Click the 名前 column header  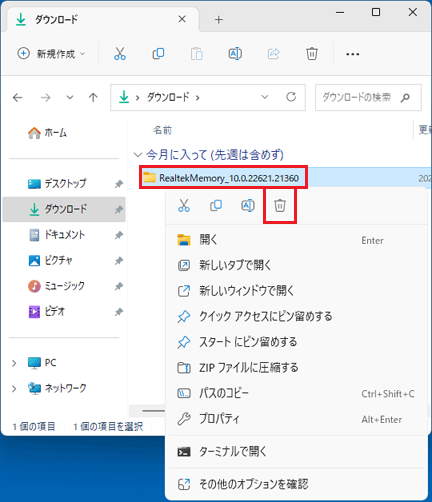coord(162,130)
